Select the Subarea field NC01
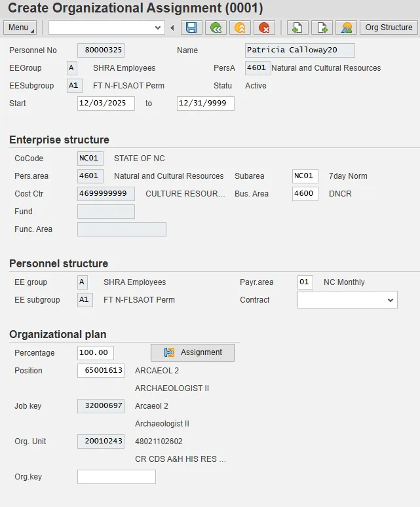The image size is (420, 507). pyautogui.click(x=305, y=176)
